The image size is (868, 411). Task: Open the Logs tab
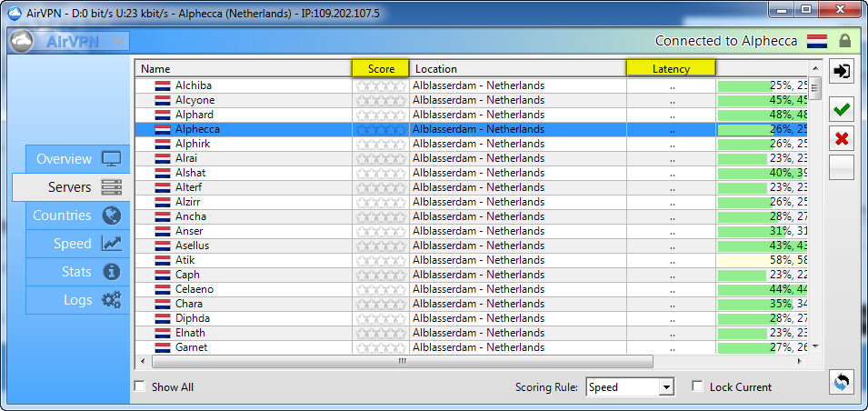point(77,300)
